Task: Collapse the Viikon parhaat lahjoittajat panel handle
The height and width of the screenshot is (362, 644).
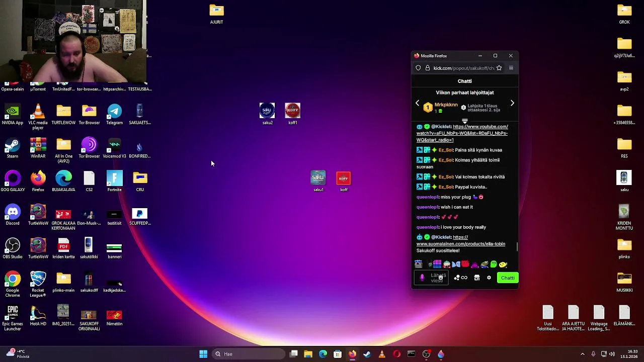Action: tap(465, 121)
